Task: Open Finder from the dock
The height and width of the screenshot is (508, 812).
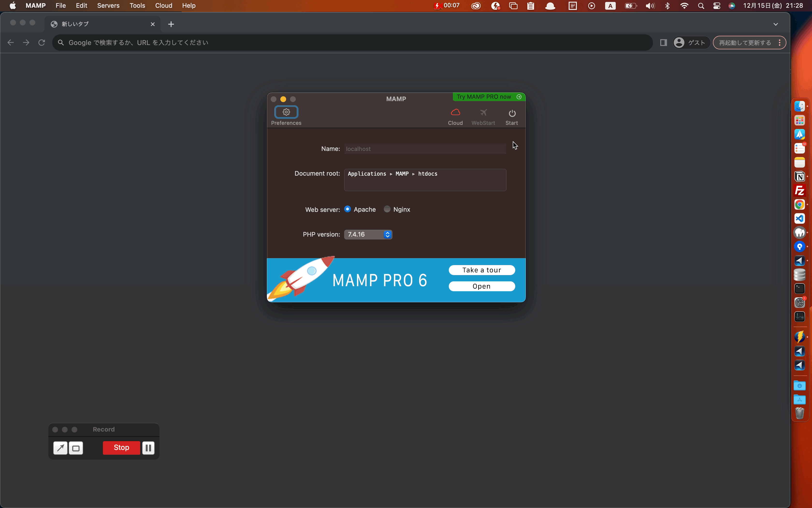Action: point(800,106)
